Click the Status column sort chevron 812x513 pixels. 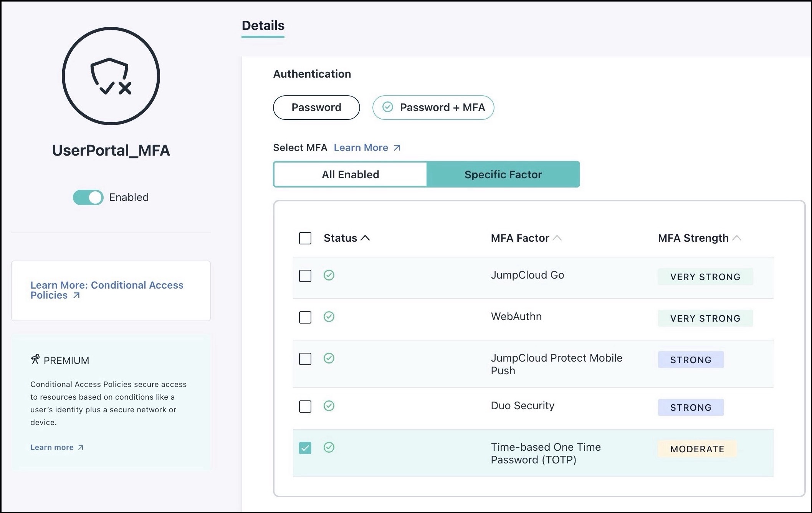pyautogui.click(x=365, y=237)
